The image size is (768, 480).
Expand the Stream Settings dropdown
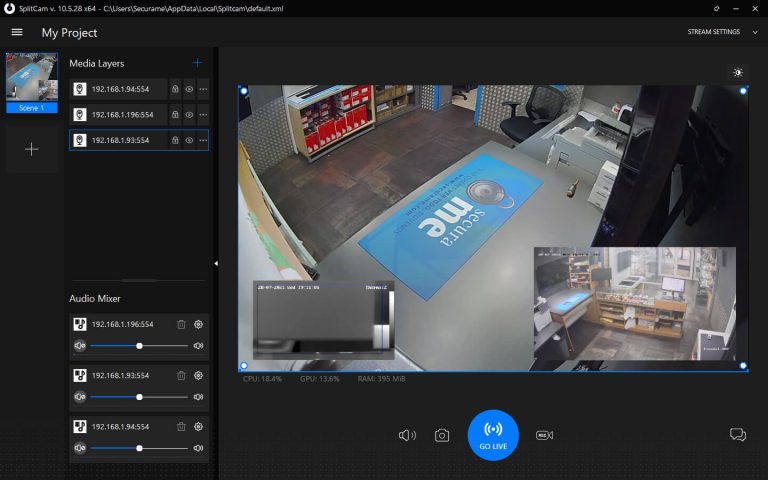tap(755, 32)
